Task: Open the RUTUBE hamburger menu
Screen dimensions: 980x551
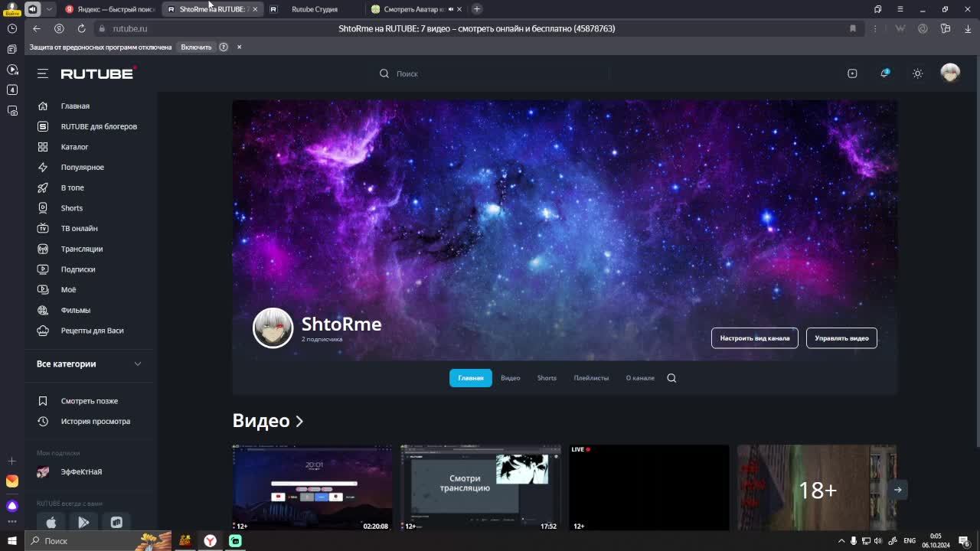Action: point(43,73)
